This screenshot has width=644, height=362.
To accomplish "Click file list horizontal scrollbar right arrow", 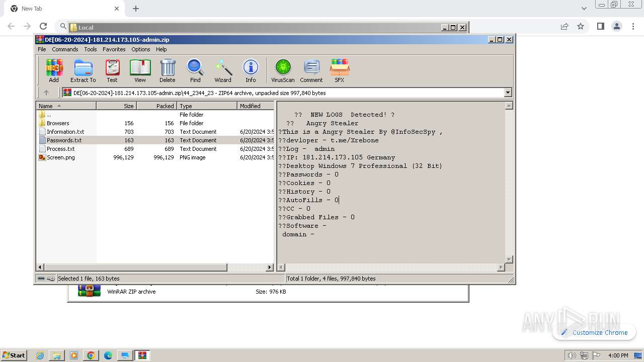I will point(270,267).
